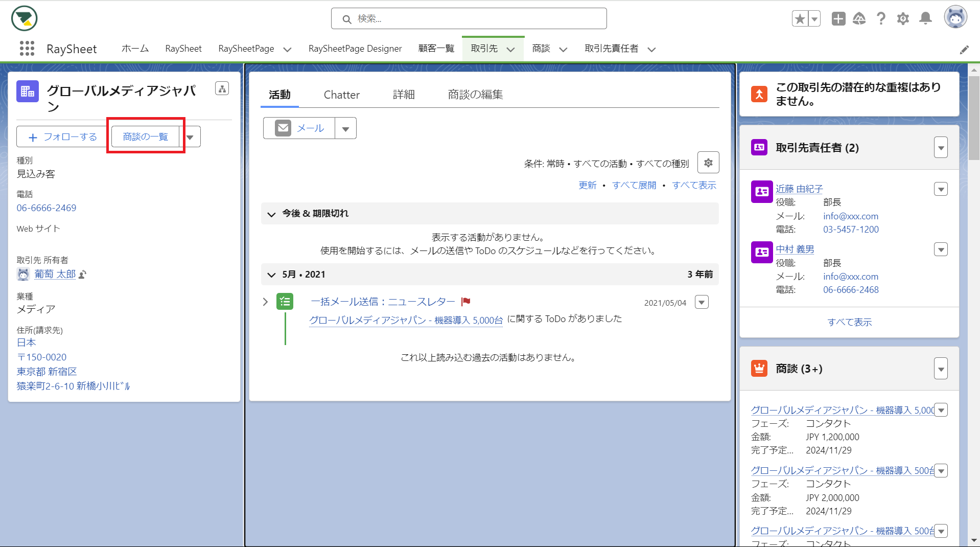This screenshot has width=980, height=547.
Task: Click 近藤 由紀子 contact icon
Action: [762, 192]
